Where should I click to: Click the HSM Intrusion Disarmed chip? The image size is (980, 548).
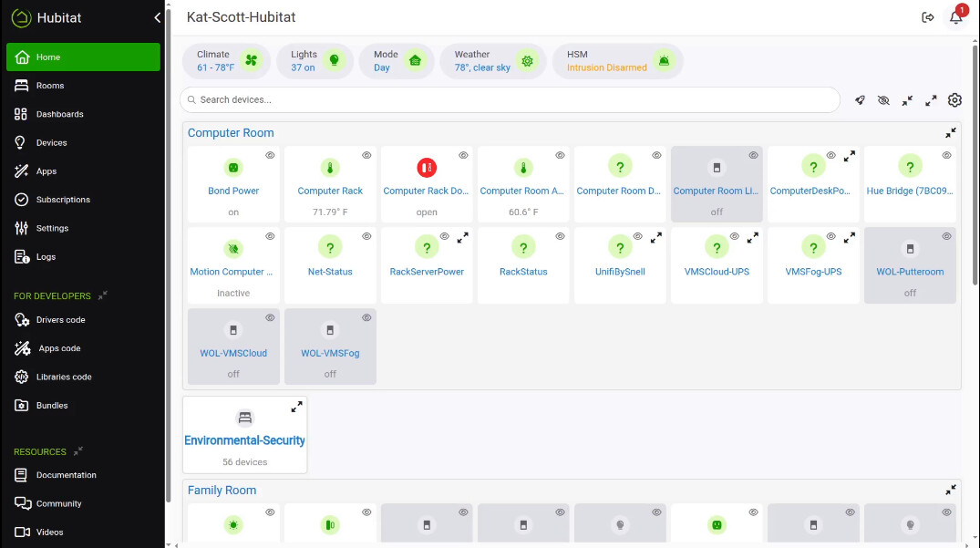tap(617, 61)
